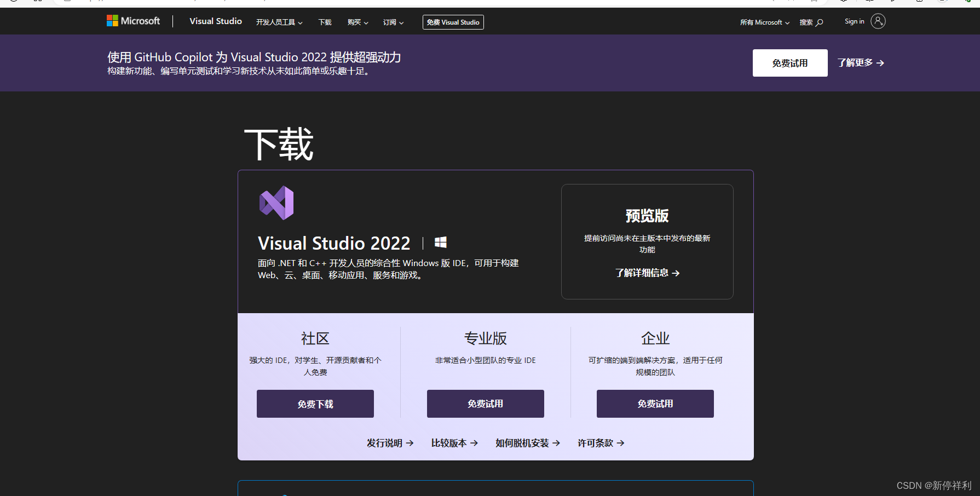Click the user account avatar icon
Image resolution: width=980 pixels, height=496 pixels.
point(878,21)
